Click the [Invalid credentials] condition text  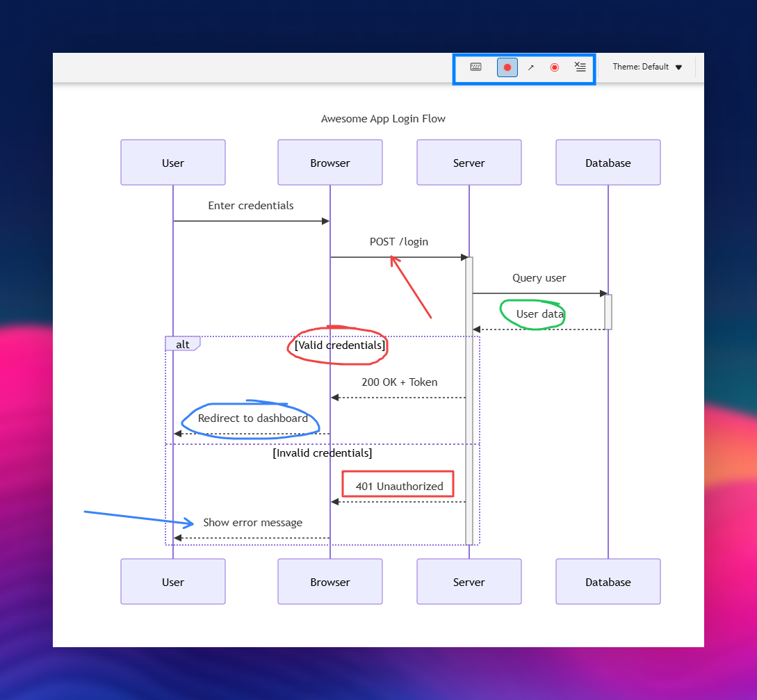322,453
